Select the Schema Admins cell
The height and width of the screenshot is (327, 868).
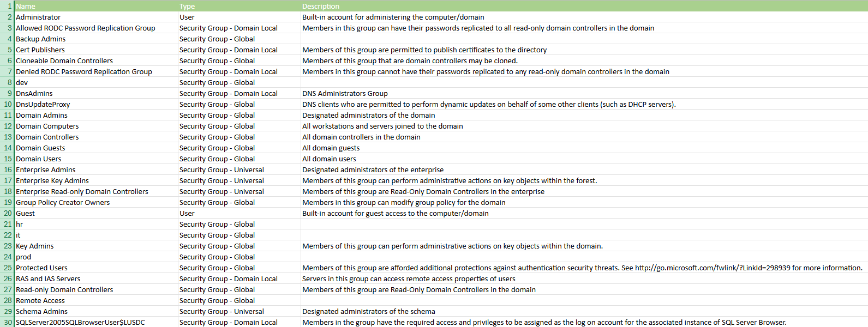point(96,311)
